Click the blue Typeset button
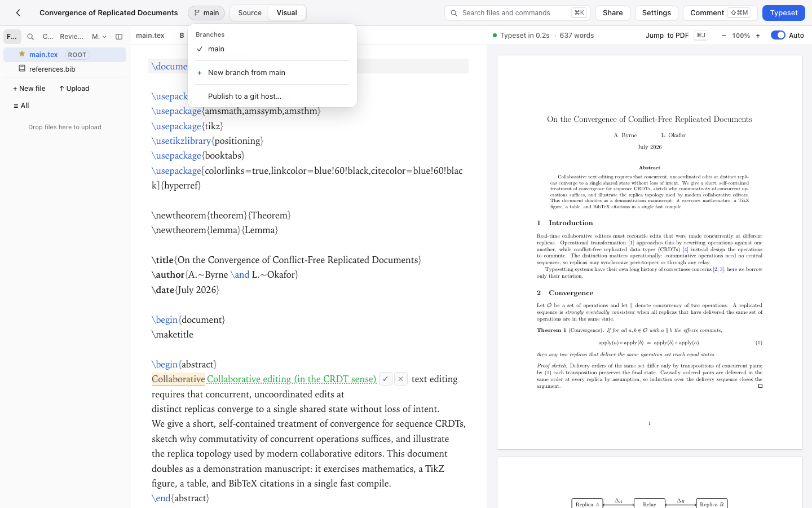Viewport: 812px width, 508px height. (x=784, y=12)
